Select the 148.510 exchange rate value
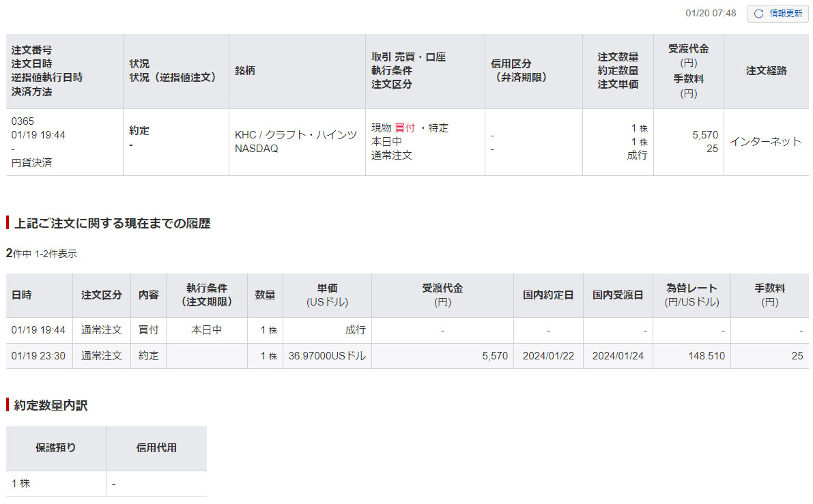The width and height of the screenshot is (813, 504). (707, 356)
